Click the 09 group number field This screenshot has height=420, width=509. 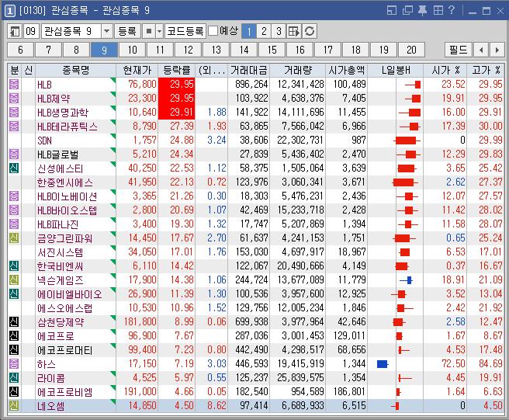coord(31,31)
